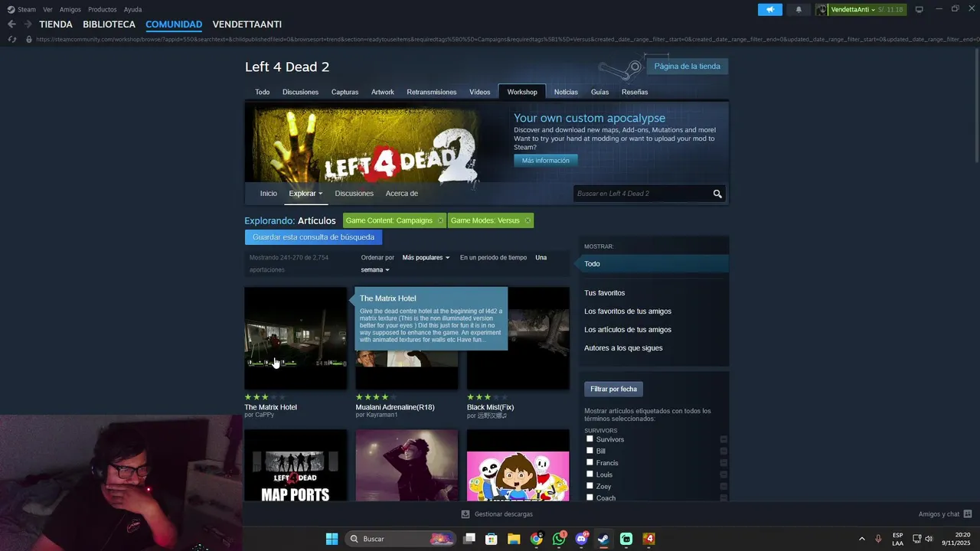Switch to the Guías tab

coord(599,92)
